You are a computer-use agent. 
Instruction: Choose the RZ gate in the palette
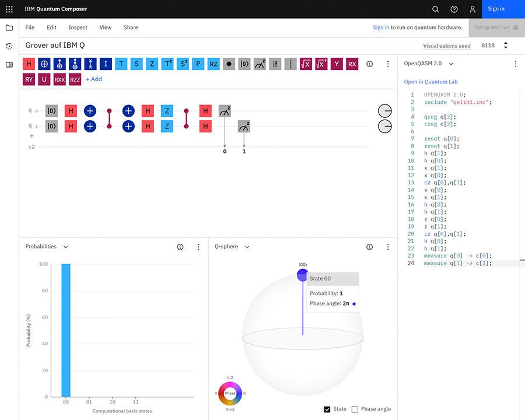point(213,64)
